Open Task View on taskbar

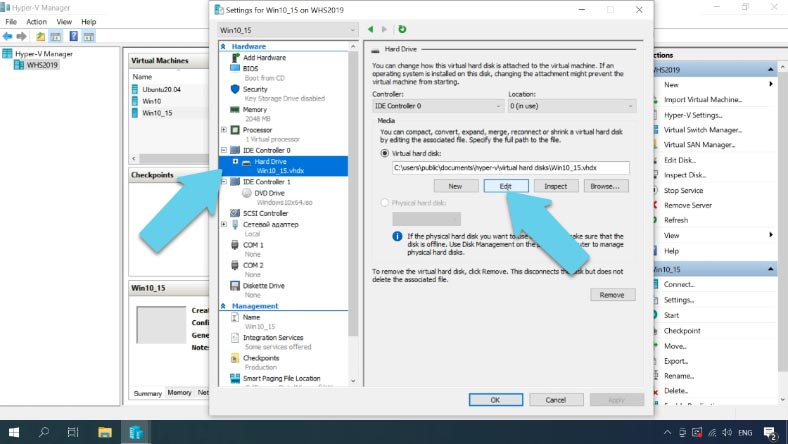[73, 432]
